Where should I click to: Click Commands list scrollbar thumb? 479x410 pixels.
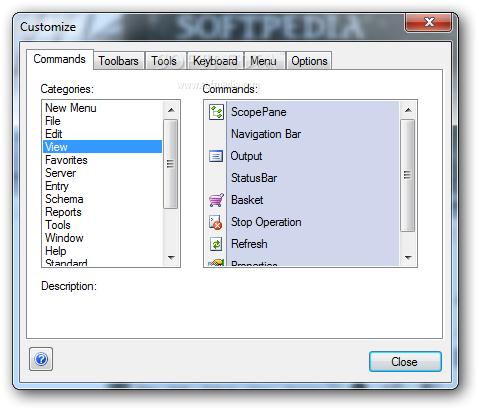tap(407, 175)
